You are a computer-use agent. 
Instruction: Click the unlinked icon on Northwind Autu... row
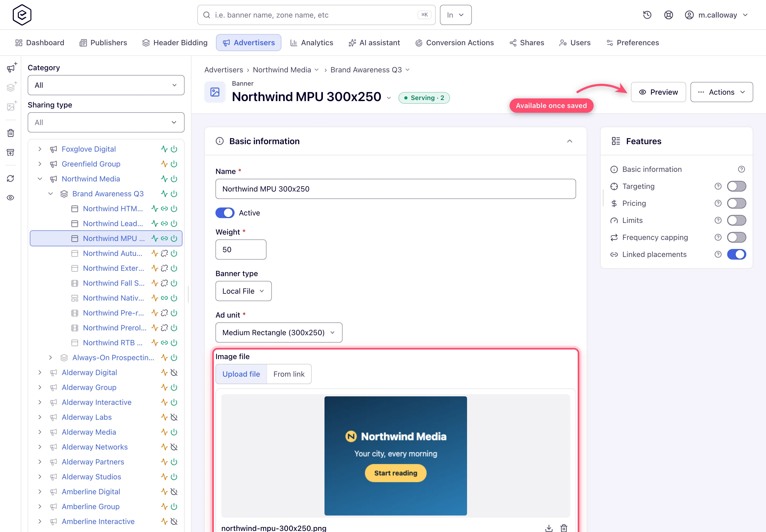tap(164, 253)
